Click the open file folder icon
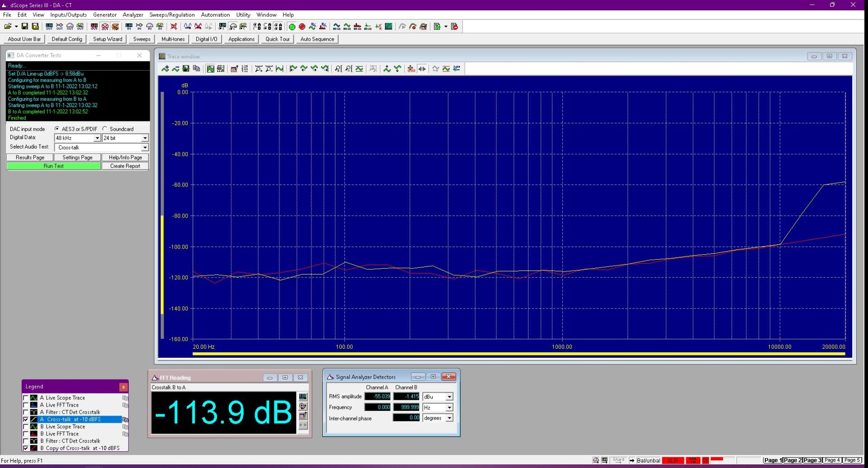 (8, 27)
